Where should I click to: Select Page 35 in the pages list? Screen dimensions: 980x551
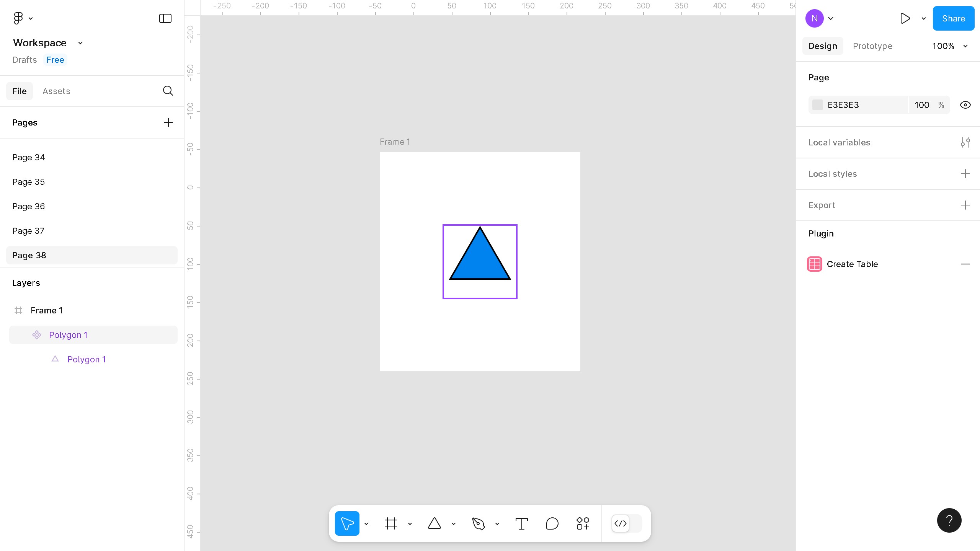click(x=28, y=182)
